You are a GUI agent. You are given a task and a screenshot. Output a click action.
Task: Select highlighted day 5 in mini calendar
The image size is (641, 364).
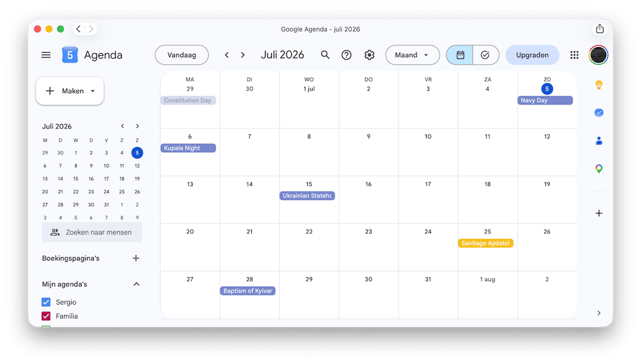click(137, 153)
